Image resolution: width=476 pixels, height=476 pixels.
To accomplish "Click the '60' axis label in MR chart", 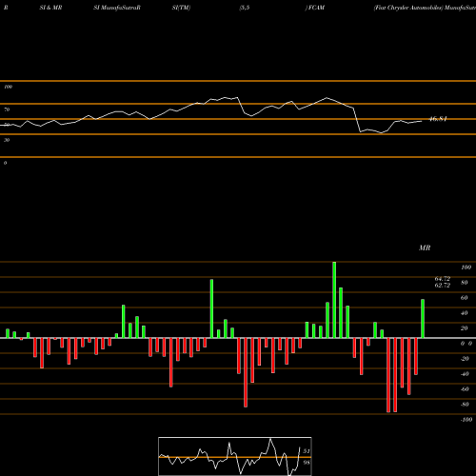I will pyautogui.click(x=465, y=298).
